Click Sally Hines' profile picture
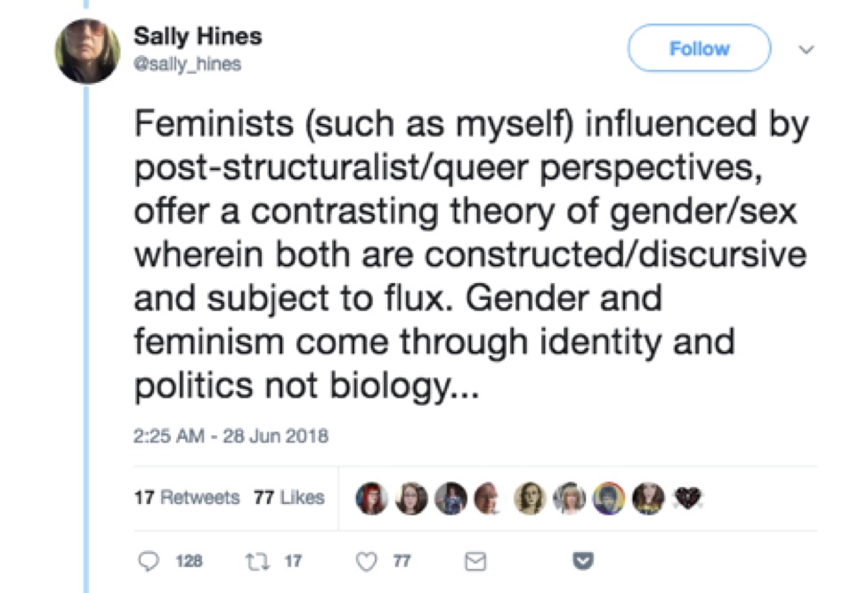This screenshot has height=593, width=868. (x=87, y=52)
